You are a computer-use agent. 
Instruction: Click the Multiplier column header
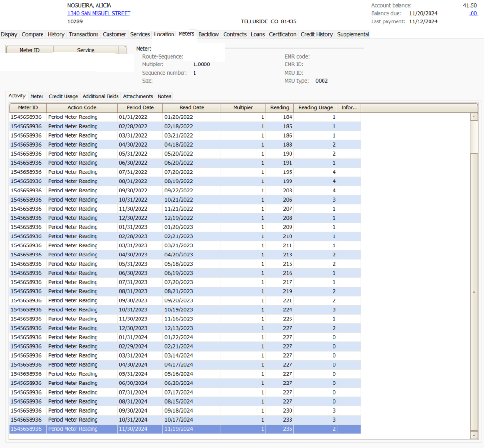click(243, 107)
